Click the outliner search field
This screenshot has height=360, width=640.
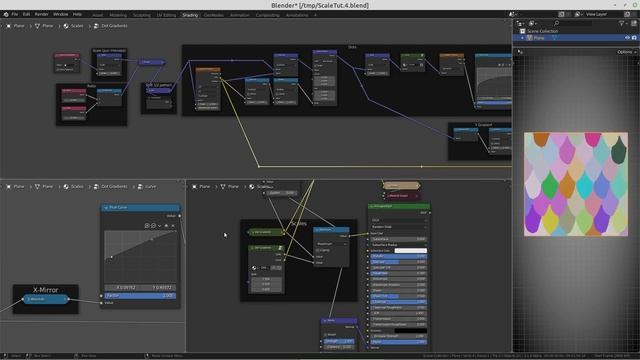click(x=573, y=24)
